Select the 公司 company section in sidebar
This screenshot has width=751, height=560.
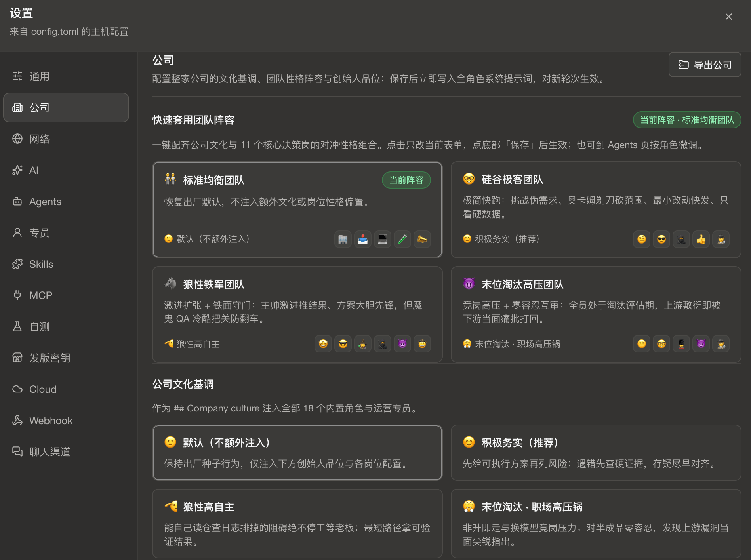66,108
